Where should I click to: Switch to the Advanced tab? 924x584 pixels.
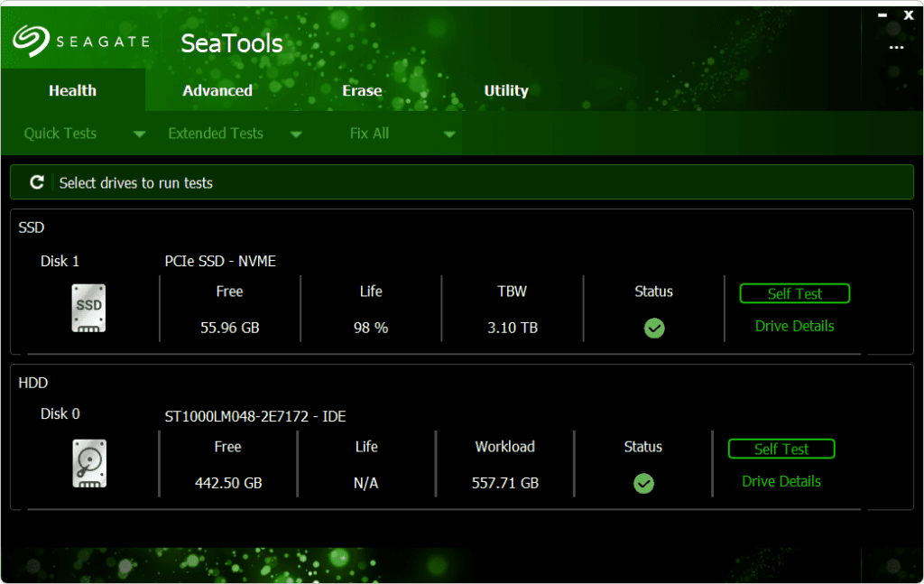point(217,90)
